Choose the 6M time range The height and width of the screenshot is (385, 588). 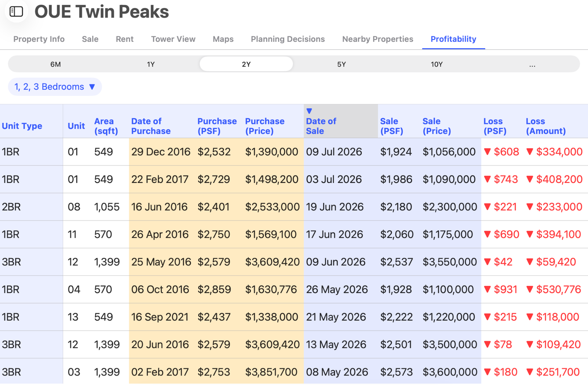(x=55, y=64)
